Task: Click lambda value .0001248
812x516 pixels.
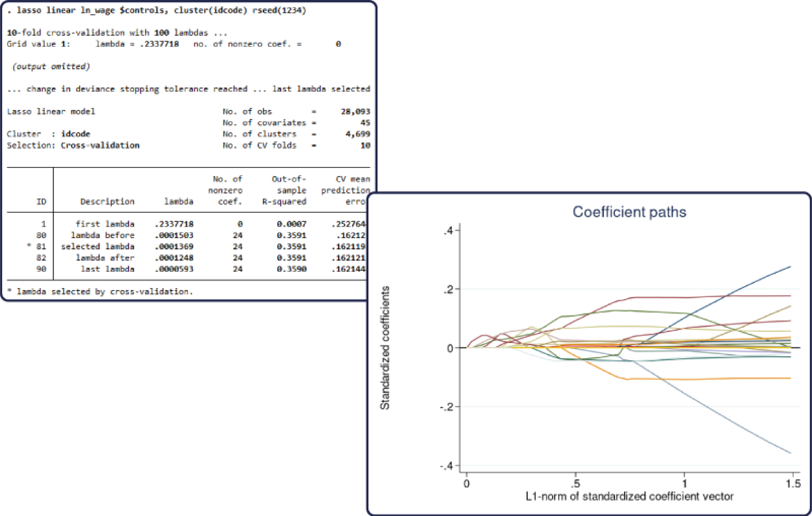Action: [174, 258]
